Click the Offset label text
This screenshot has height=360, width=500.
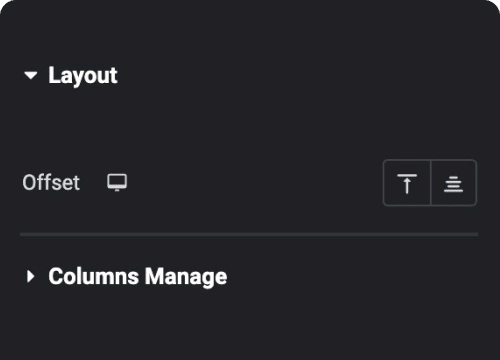pyautogui.click(x=51, y=183)
